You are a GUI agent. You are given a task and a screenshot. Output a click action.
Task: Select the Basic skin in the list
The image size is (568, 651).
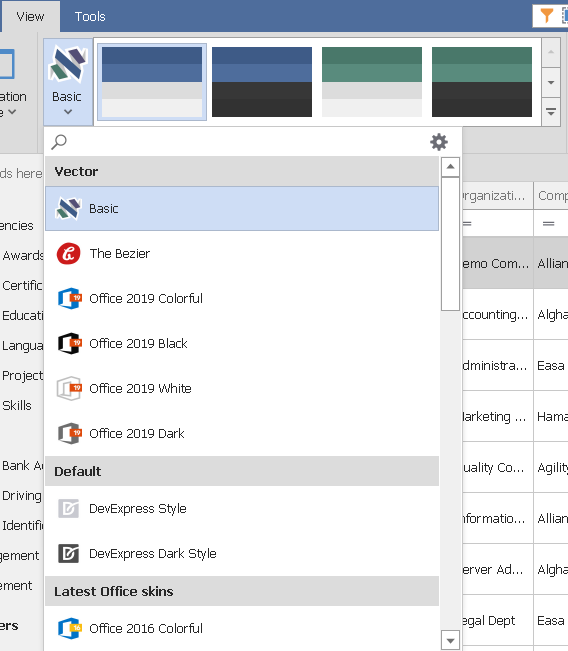(242, 208)
